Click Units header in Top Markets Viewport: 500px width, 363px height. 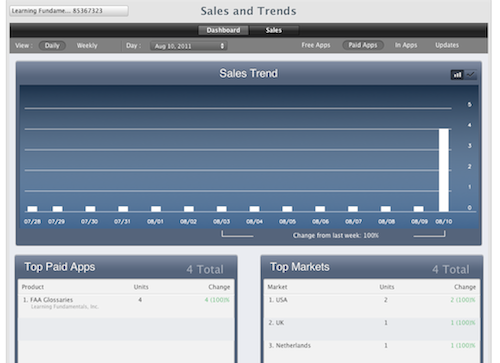pyautogui.click(x=387, y=287)
